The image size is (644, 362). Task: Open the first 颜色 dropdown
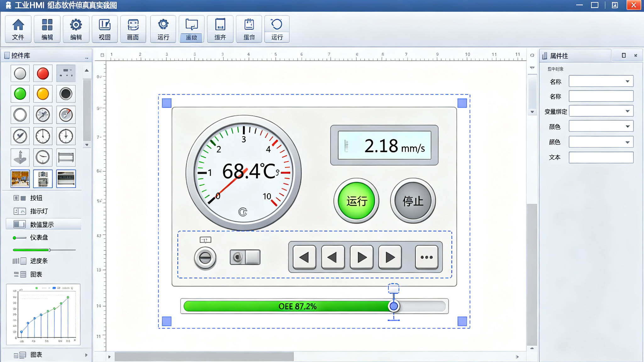click(x=601, y=126)
